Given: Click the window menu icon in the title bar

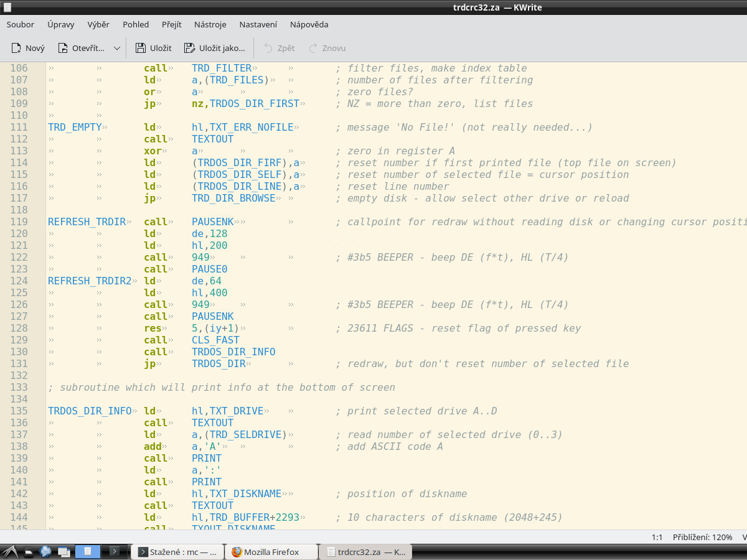Looking at the screenshot, I should (7, 7).
